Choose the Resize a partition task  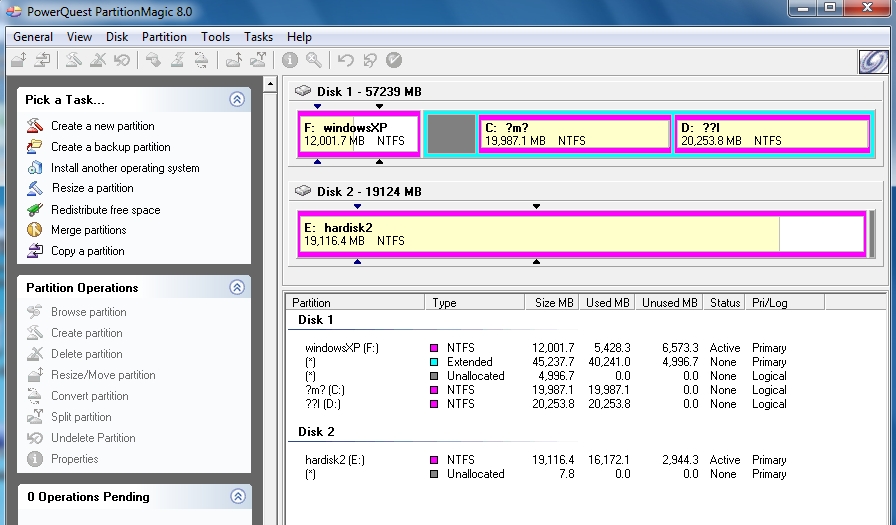(93, 188)
